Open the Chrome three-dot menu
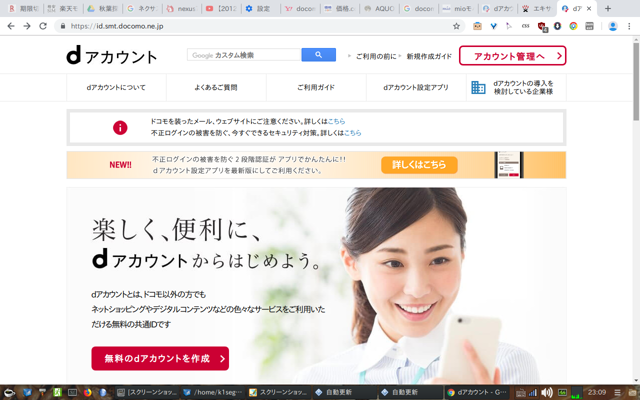This screenshot has height=400, width=640. click(629, 26)
